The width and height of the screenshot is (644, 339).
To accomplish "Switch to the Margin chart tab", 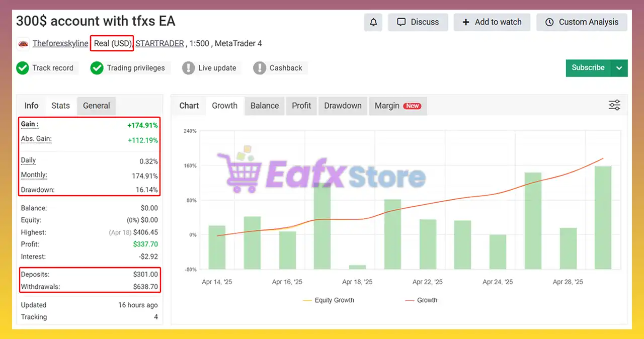I will point(387,106).
